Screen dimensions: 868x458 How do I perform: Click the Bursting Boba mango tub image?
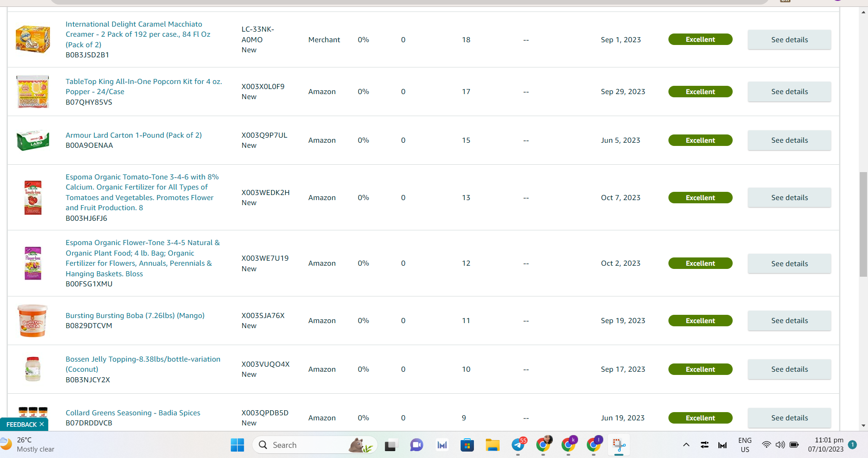(x=33, y=321)
